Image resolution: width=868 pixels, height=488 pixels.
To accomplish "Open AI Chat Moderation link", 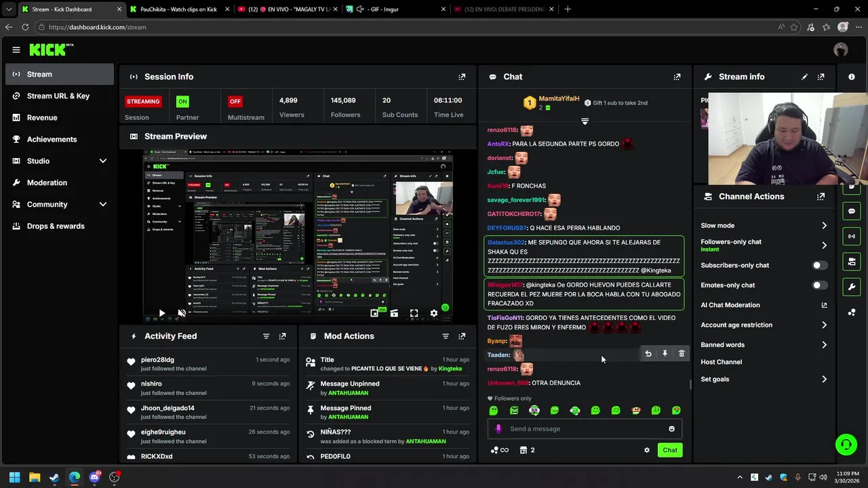I will tap(764, 306).
